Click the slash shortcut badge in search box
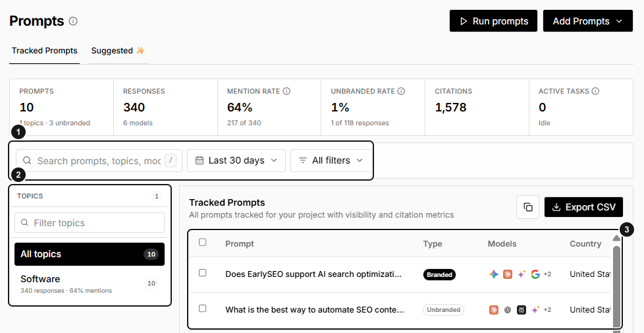This screenshot has height=333, width=644. [171, 160]
